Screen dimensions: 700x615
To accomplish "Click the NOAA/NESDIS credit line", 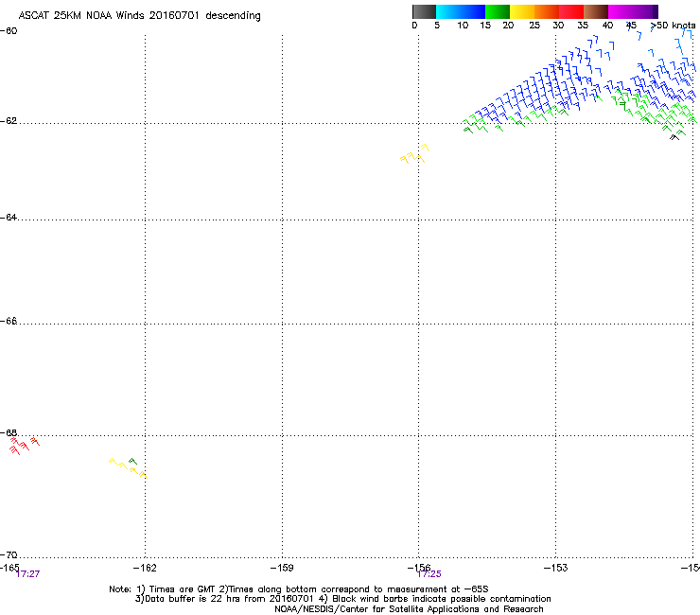I will (409, 609).
